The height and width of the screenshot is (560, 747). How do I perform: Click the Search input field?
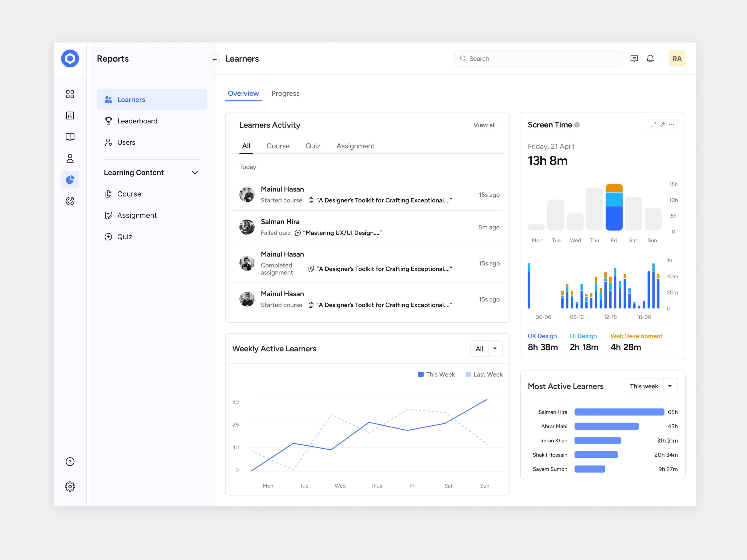pos(538,59)
